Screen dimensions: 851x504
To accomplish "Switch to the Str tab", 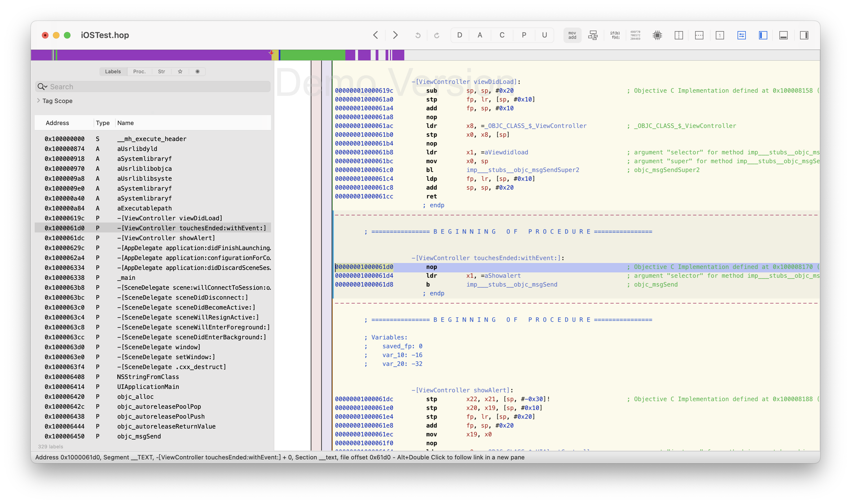I will point(161,71).
